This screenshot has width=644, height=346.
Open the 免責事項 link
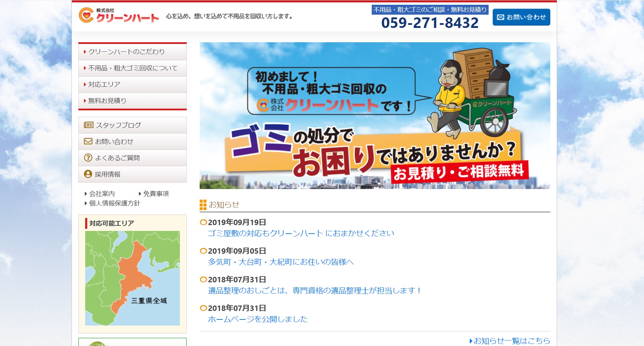156,194
